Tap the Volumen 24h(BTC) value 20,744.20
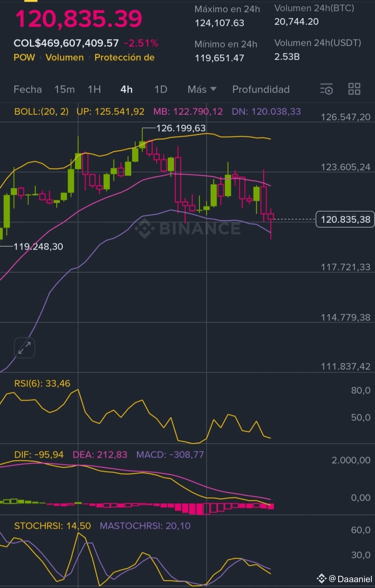This screenshot has height=588, width=375. click(296, 22)
